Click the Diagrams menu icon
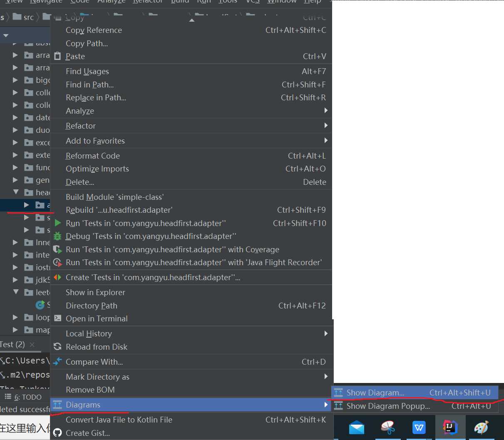The image size is (504, 440). tap(57, 405)
